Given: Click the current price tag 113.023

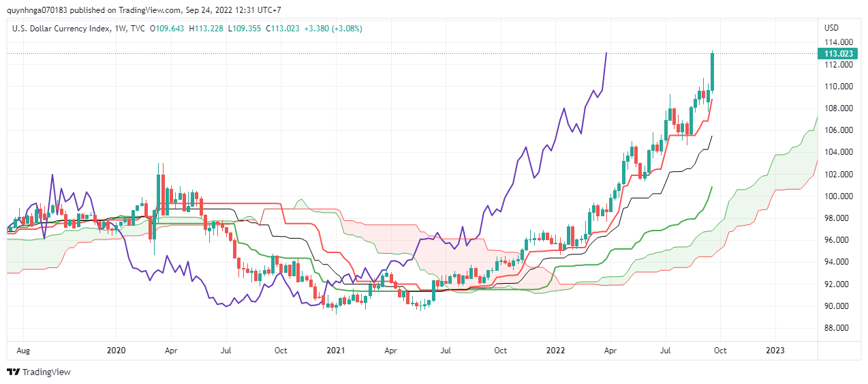Looking at the screenshot, I should pos(839,54).
